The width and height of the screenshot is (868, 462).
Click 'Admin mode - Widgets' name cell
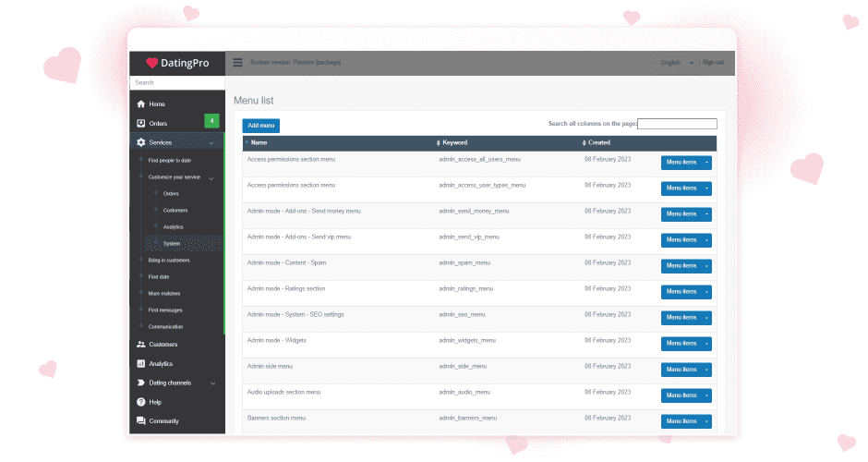click(x=277, y=341)
